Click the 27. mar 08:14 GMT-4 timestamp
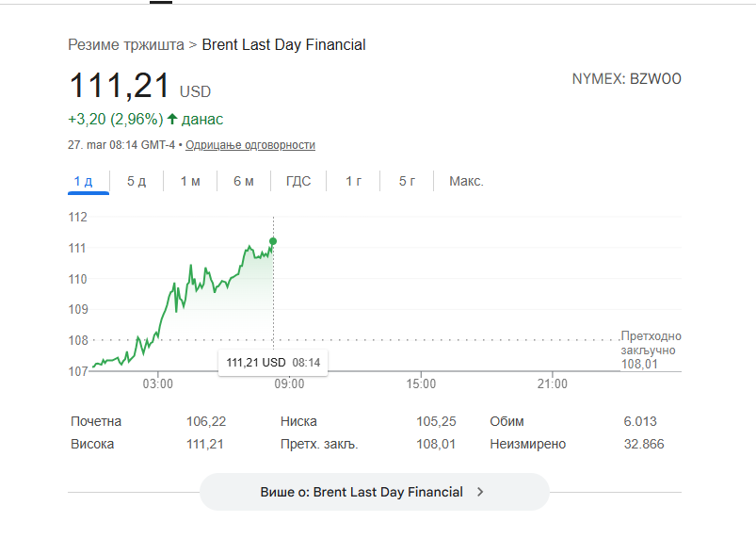Viewport: 756px width, 538px height. [x=121, y=145]
